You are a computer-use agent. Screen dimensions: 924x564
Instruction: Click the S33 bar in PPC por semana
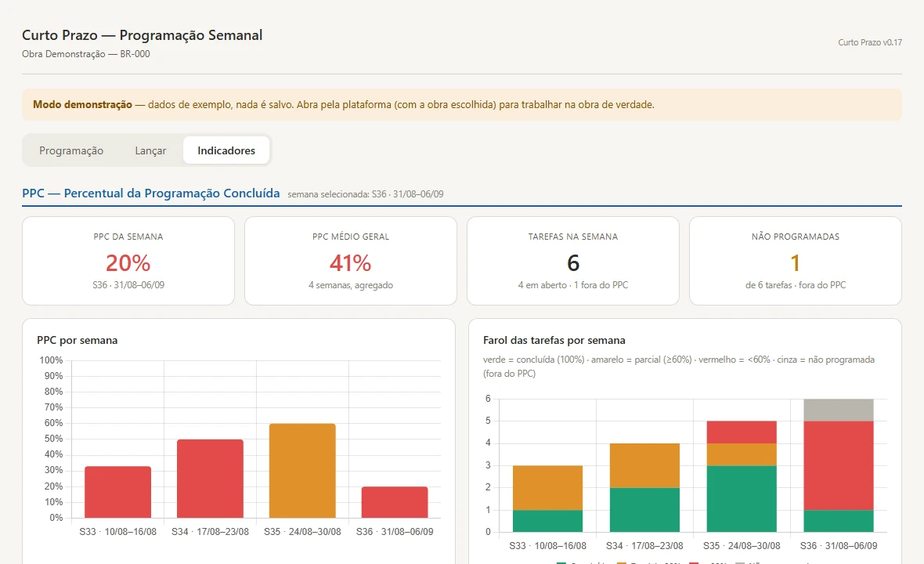click(x=118, y=492)
